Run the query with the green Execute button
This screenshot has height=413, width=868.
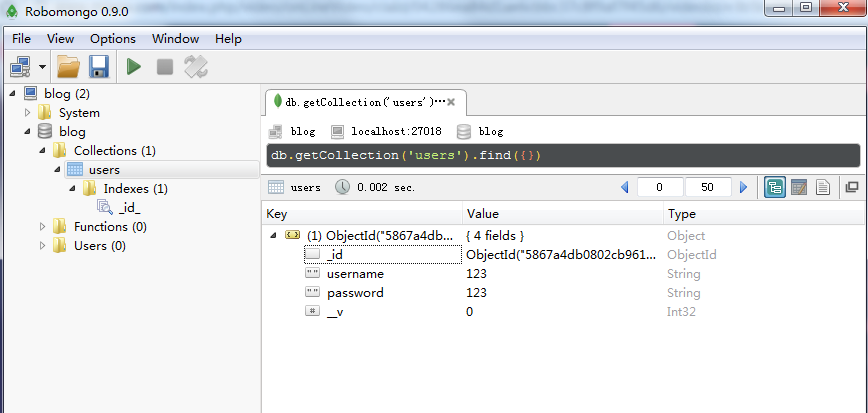(x=133, y=67)
